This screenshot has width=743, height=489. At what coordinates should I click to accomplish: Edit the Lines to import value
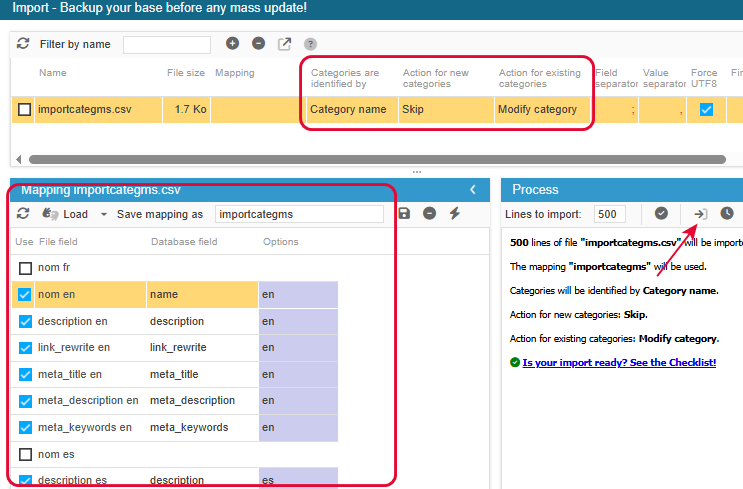[x=609, y=214]
